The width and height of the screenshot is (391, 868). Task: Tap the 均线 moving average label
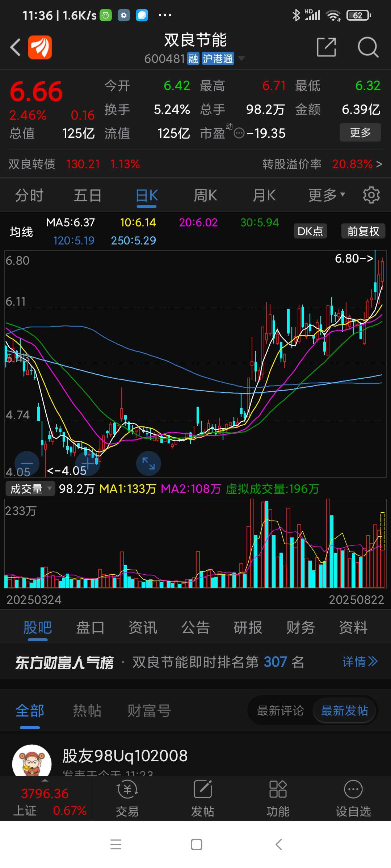(x=21, y=231)
